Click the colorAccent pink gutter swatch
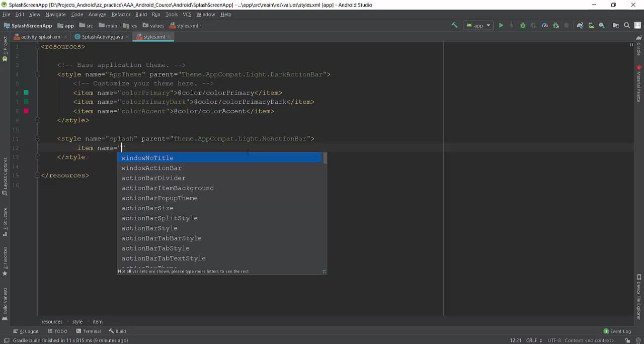 [26, 111]
